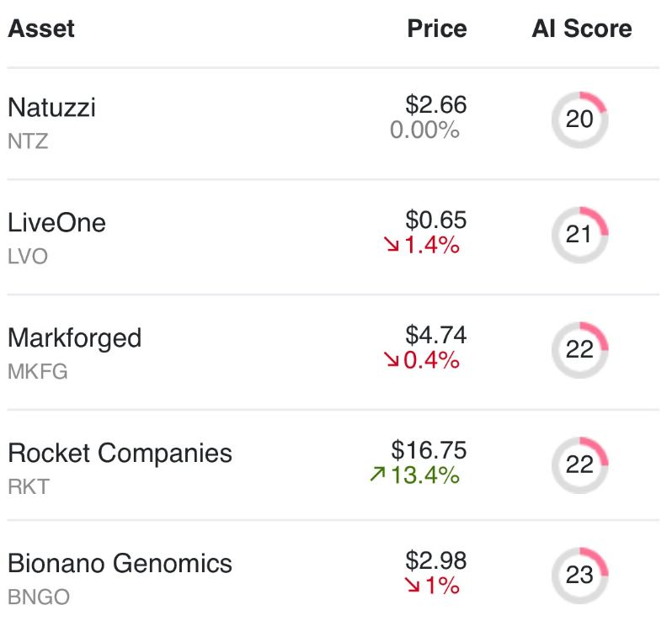The height and width of the screenshot is (621, 672).
Task: Click Rocket Companies' green up-arrow indicator
Action: (x=377, y=475)
